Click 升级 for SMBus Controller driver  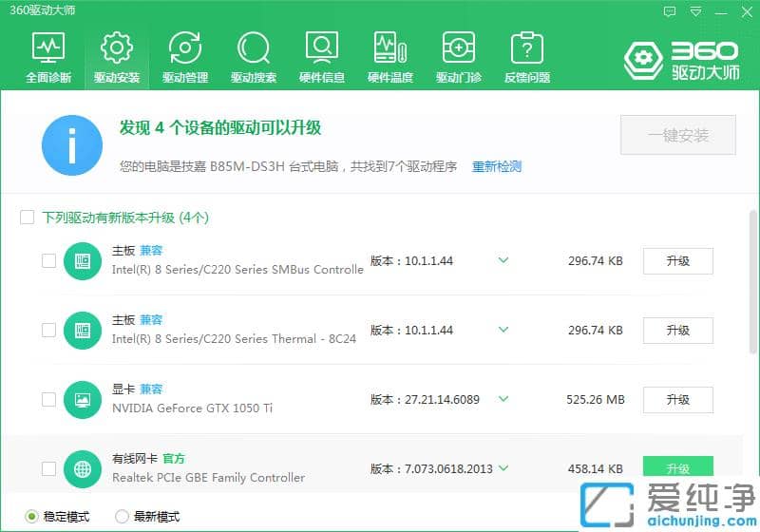(678, 261)
